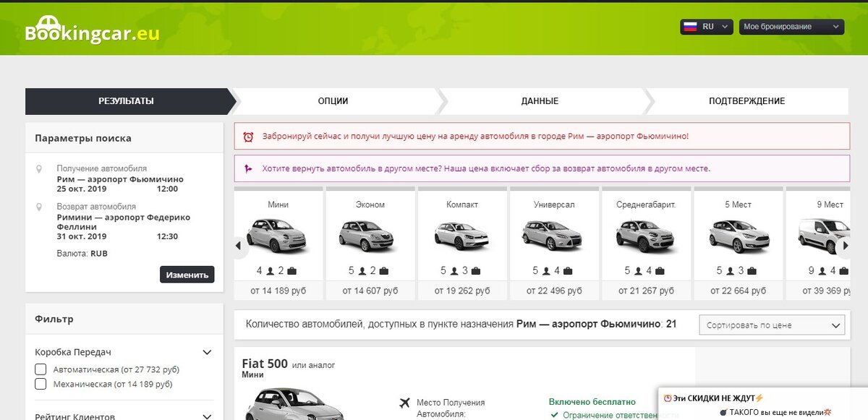Click luggage icon under Компакт category
Image resolution: width=868 pixels, height=420 pixels.
coord(475,271)
